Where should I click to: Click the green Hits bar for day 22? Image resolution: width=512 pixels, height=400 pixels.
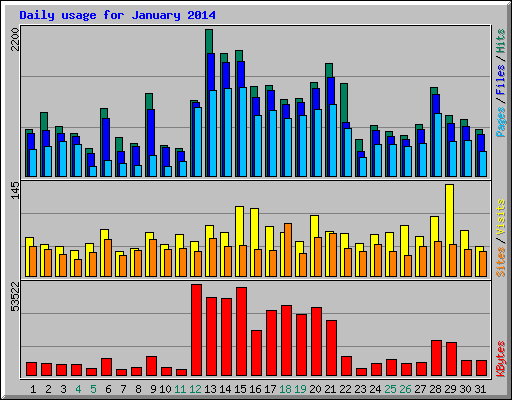(344, 103)
